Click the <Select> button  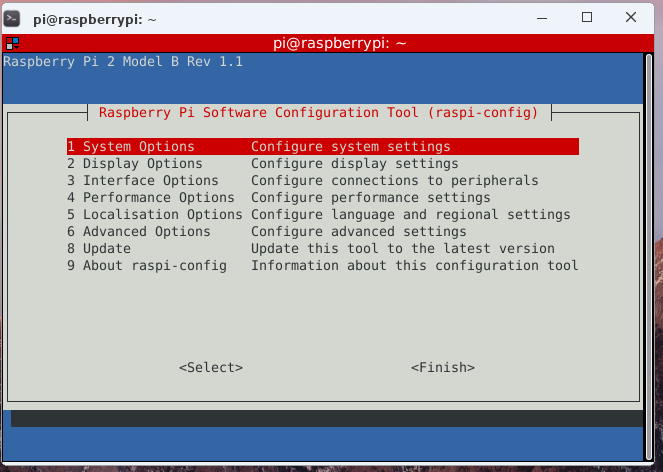211,368
